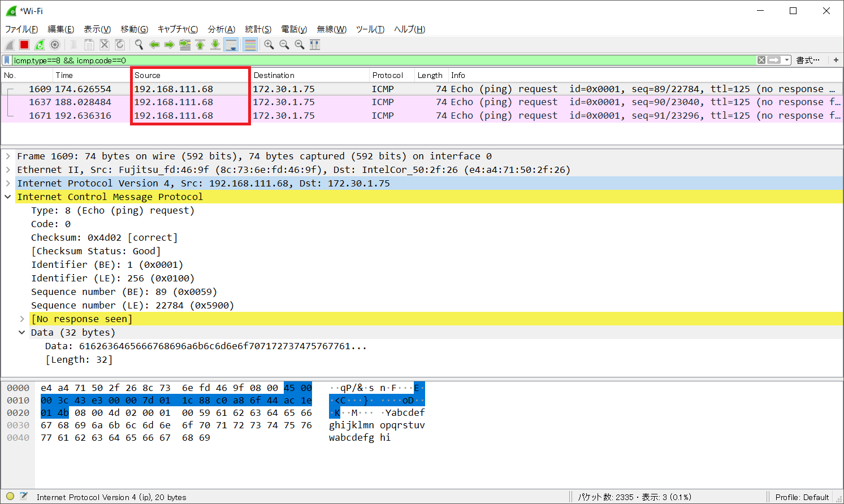844x504 pixels.
Task: Click the start capture shark fin icon
Action: (x=10, y=45)
